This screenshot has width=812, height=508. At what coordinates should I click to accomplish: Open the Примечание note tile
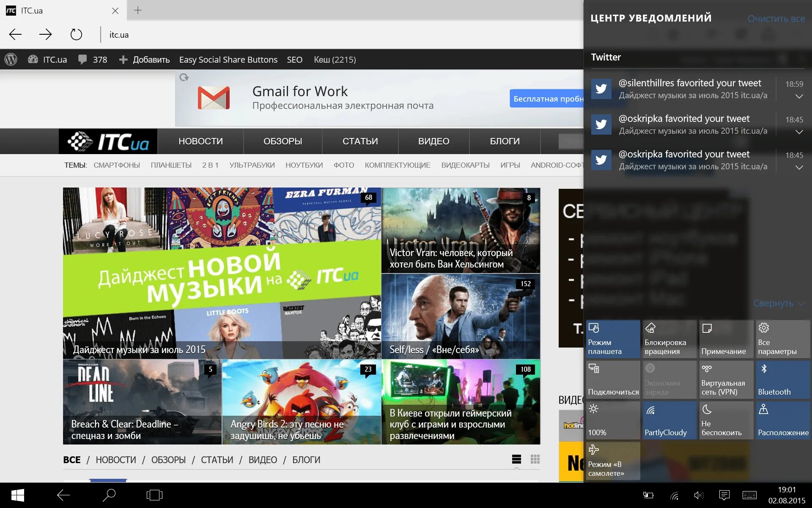(726, 339)
